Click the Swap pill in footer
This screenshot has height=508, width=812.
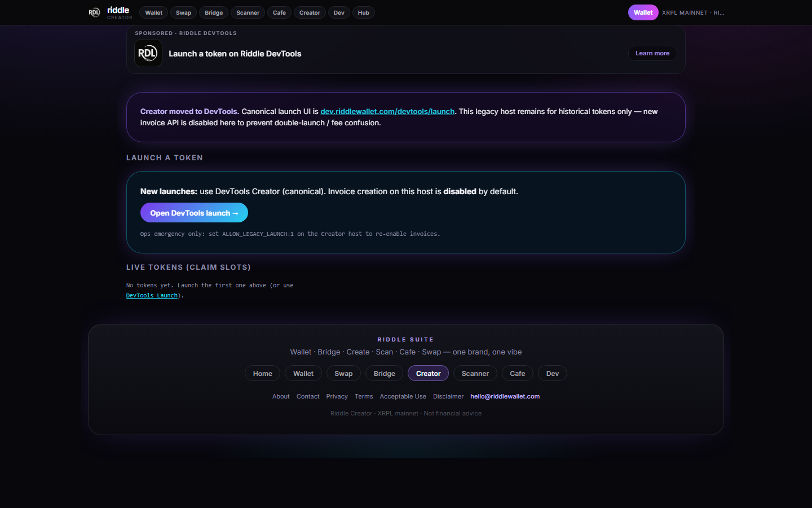(x=343, y=374)
